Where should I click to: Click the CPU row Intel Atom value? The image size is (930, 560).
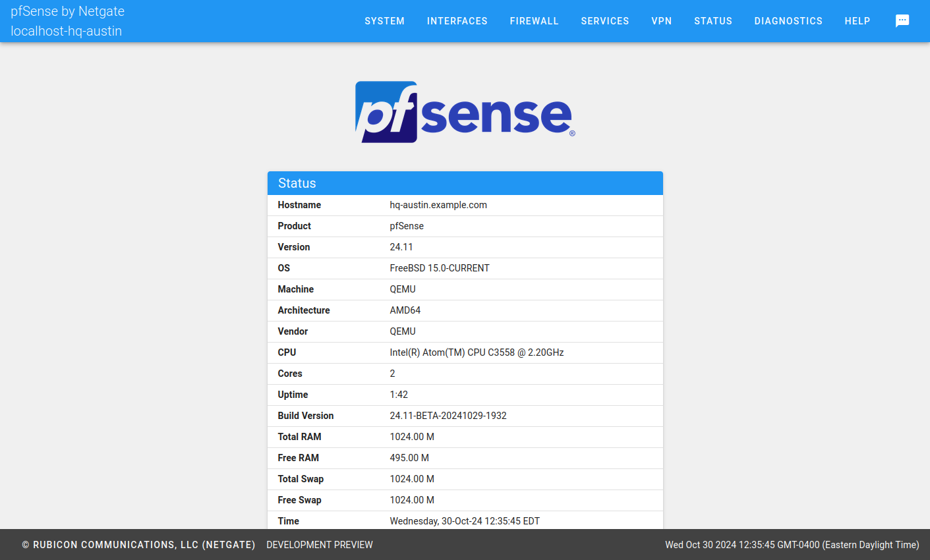pyautogui.click(x=476, y=352)
